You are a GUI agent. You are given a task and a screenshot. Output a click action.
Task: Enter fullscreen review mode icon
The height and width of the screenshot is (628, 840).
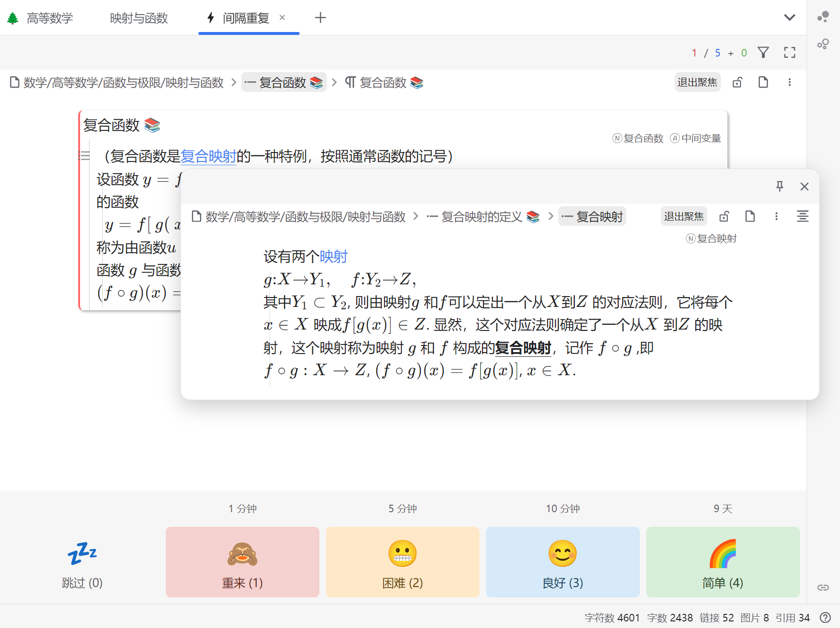[x=790, y=53]
